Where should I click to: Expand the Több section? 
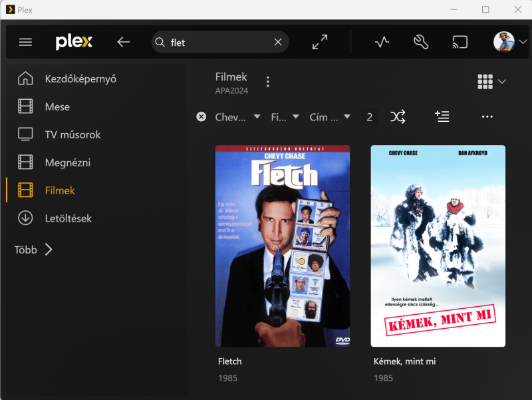tap(33, 250)
